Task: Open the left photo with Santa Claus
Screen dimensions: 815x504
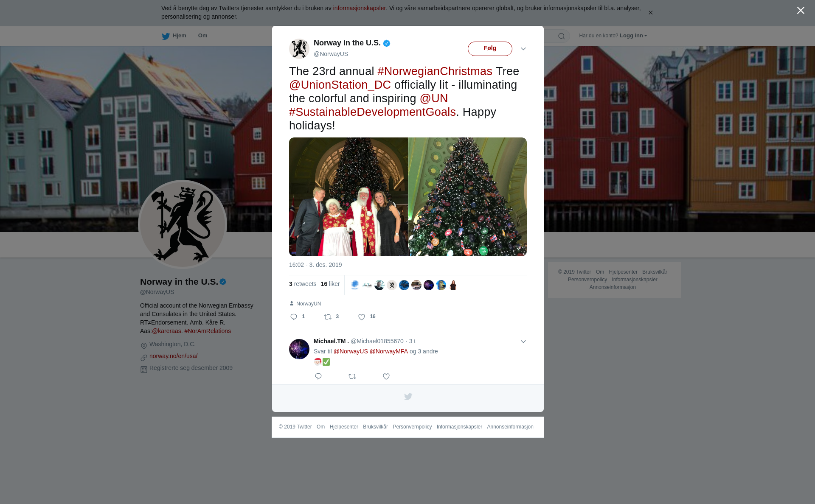Action: [348, 197]
